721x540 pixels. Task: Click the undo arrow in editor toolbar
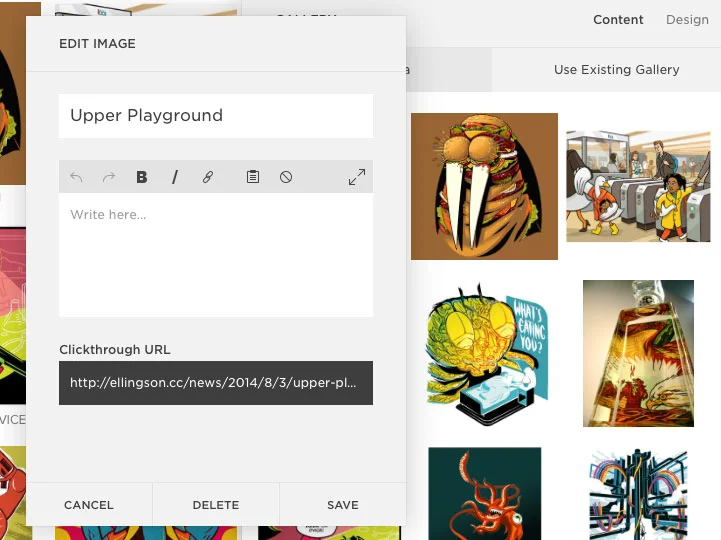pos(76,177)
